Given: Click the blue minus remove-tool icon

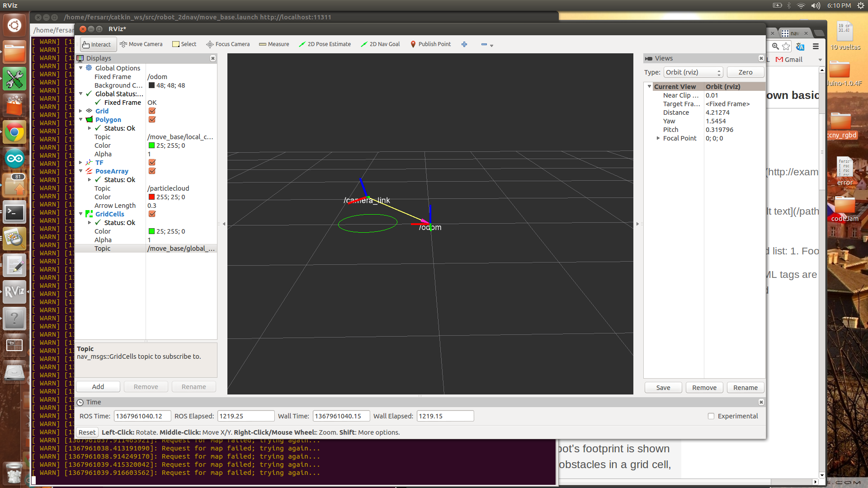Looking at the screenshot, I should pos(484,44).
